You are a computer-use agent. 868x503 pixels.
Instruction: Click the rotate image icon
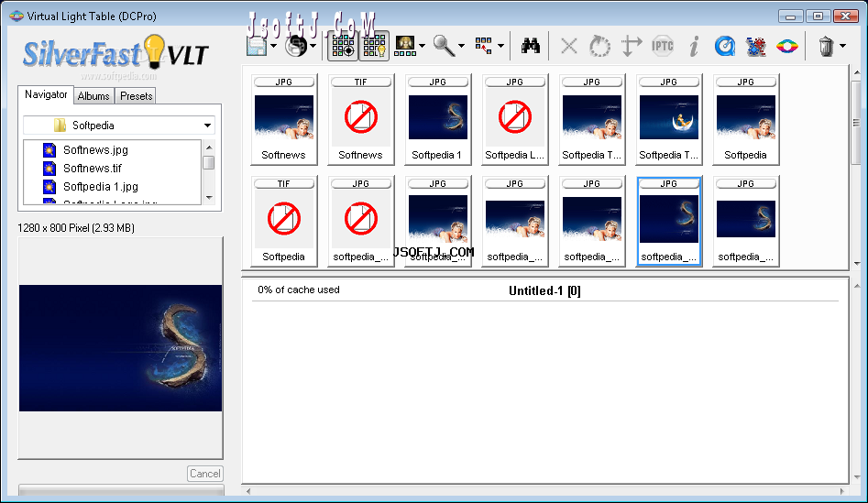tap(599, 46)
